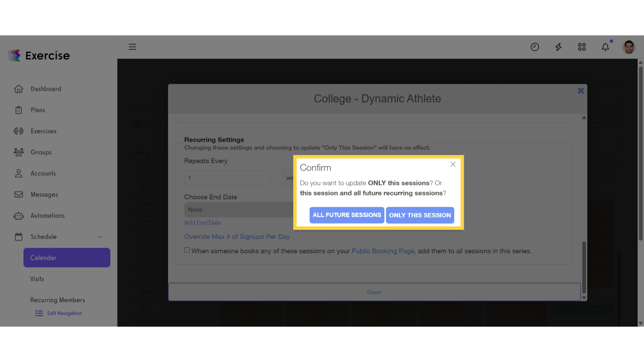Viewport: 644px width, 362px height.
Task: Click the ALL FUTURE SESSIONS button
Action: coord(347,215)
